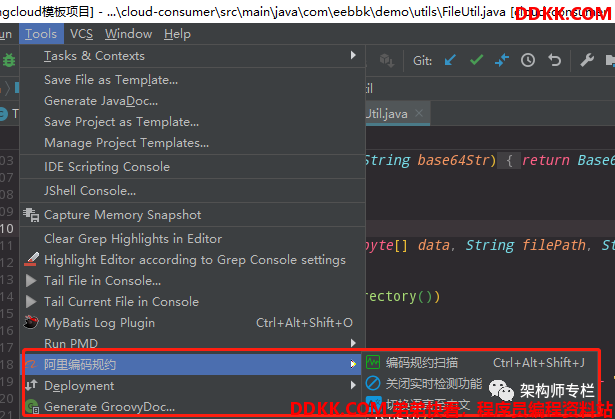Click the Git rollback undo icon

click(554, 60)
